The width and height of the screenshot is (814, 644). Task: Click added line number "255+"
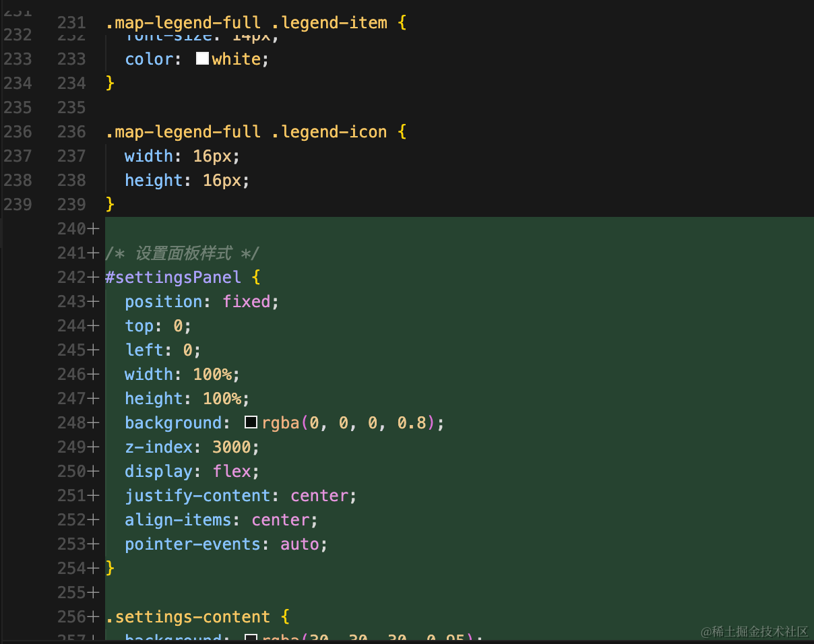(78, 592)
